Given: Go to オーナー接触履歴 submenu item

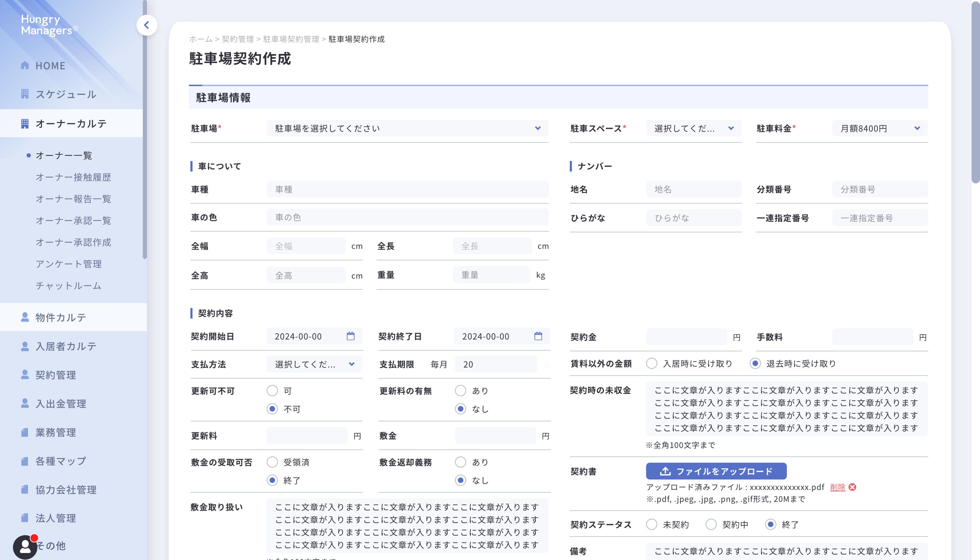Looking at the screenshot, I should pyautogui.click(x=73, y=177).
